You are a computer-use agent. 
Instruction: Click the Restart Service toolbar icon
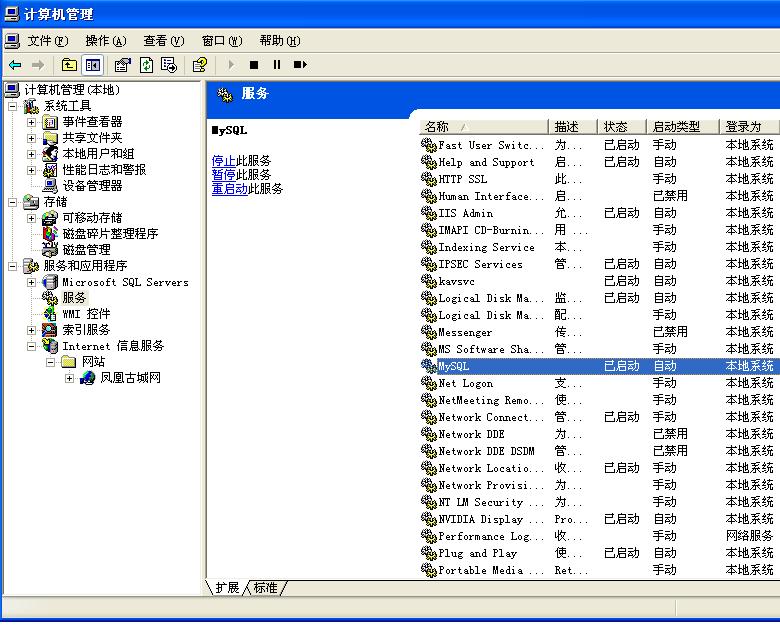click(x=300, y=65)
